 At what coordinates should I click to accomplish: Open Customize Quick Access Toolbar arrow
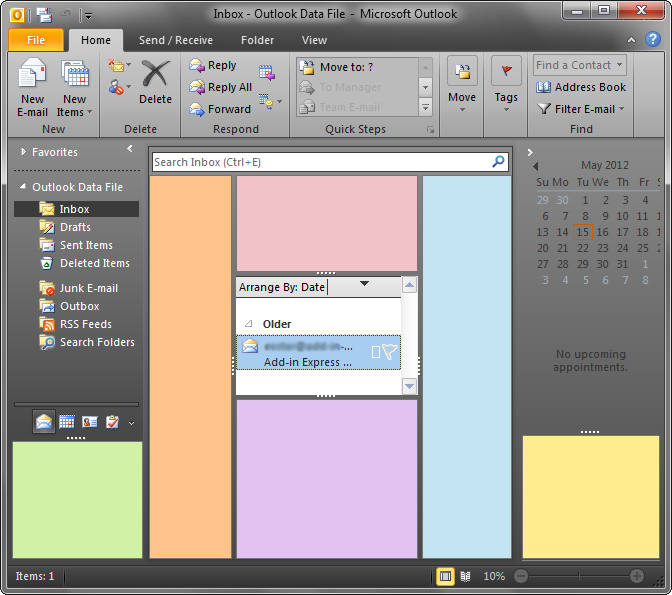point(88,16)
